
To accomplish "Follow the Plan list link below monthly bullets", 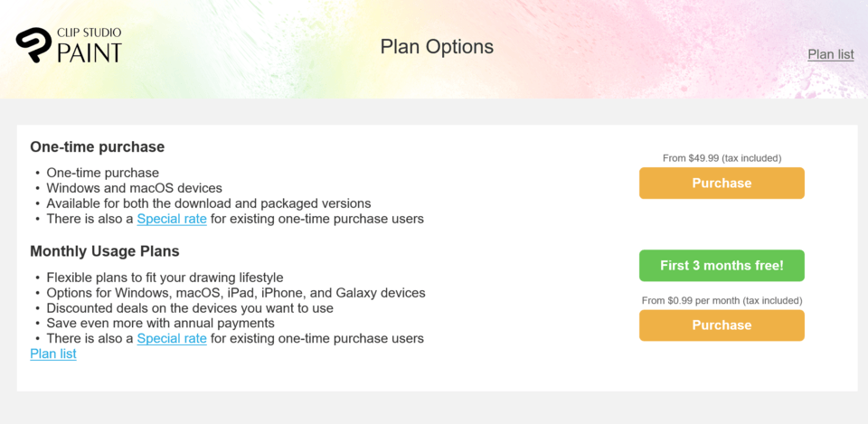I will [x=53, y=353].
